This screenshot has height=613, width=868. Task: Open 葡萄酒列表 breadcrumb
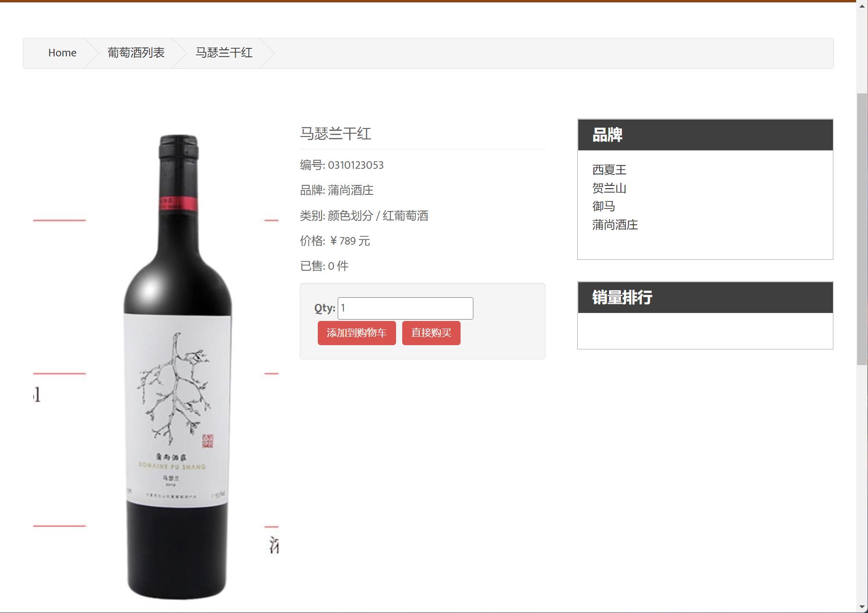(x=136, y=53)
